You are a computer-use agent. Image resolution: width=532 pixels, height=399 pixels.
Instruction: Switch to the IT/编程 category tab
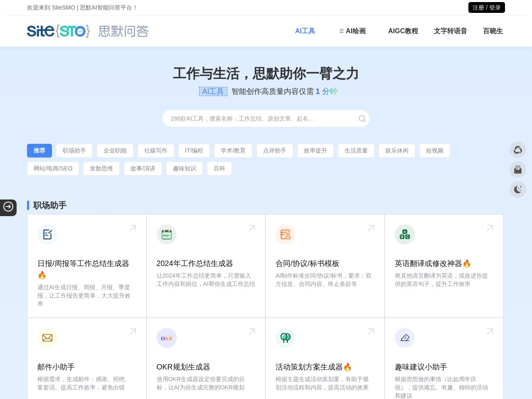click(194, 150)
